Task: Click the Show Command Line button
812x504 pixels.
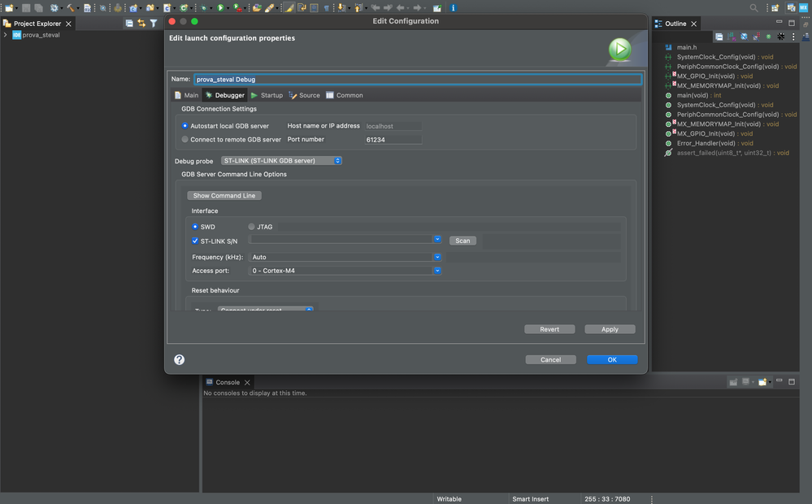Action: (x=224, y=196)
